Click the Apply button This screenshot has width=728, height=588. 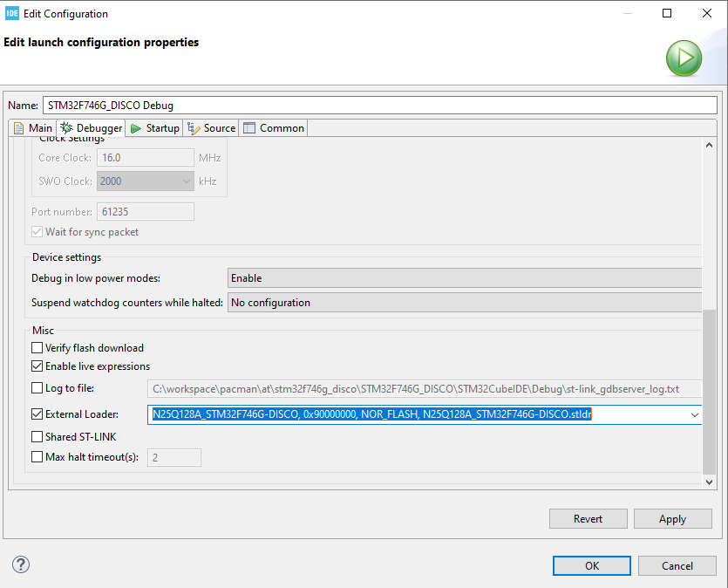673,519
